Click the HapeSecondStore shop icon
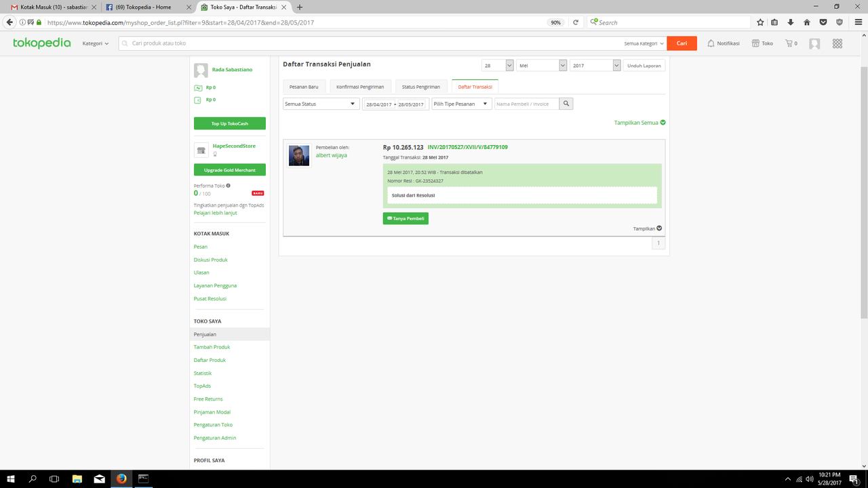The width and height of the screenshot is (868, 488). pyautogui.click(x=201, y=150)
